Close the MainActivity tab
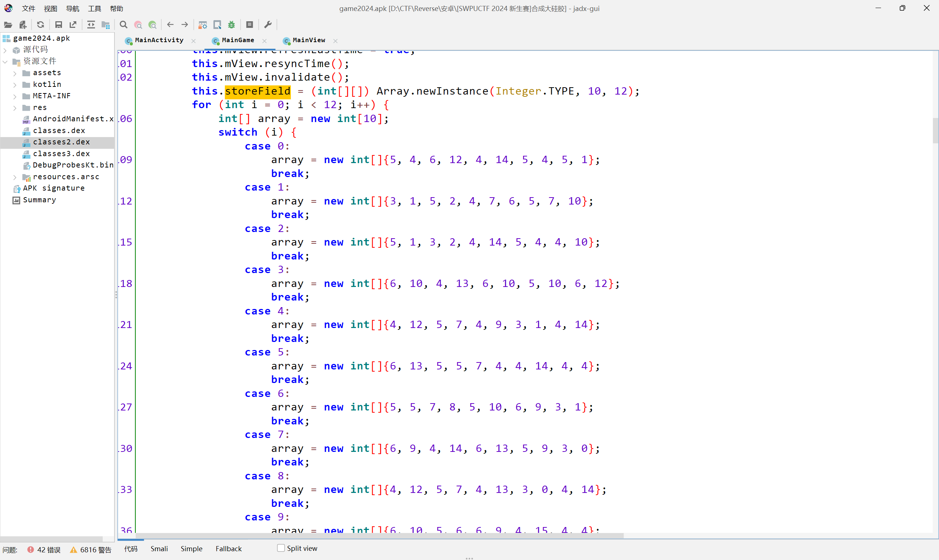 194,41
